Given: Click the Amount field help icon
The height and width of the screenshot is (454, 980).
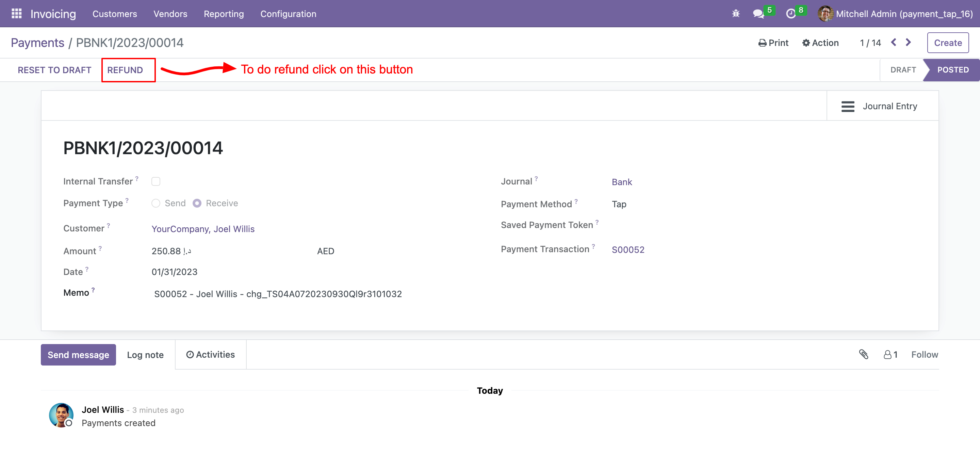Looking at the screenshot, I should [x=100, y=248].
